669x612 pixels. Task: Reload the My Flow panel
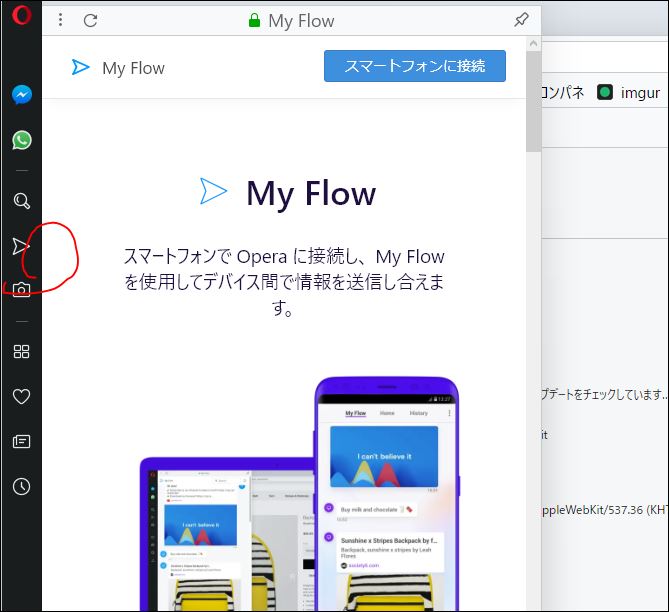pyautogui.click(x=90, y=20)
